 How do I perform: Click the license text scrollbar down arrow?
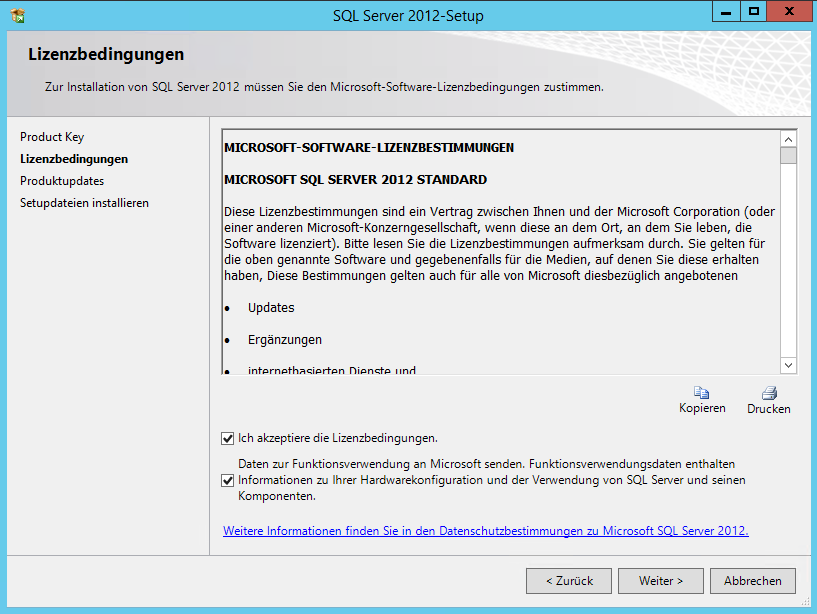click(788, 366)
